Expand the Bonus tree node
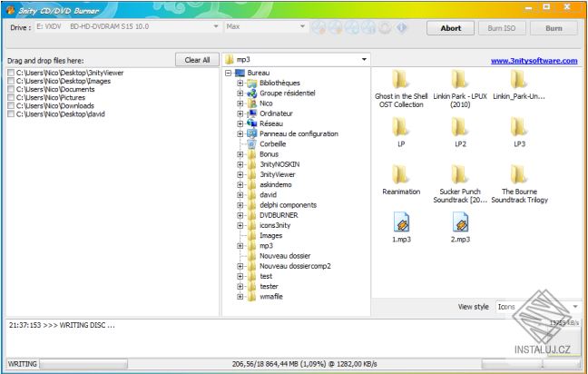 240,154
